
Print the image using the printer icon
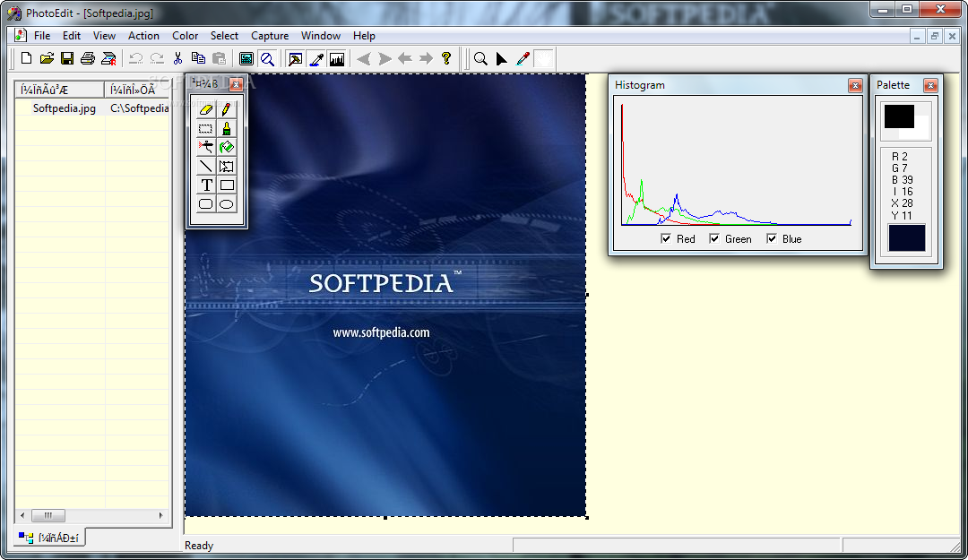click(x=88, y=58)
